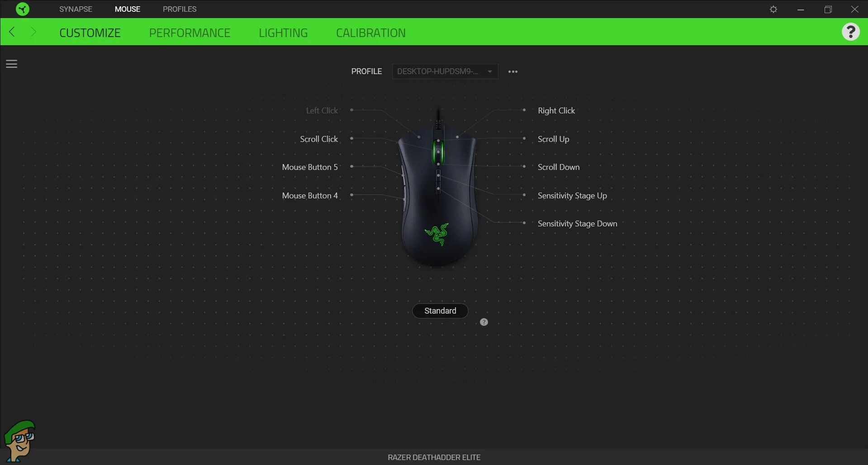Select the Scroll Up assignment
868x465 pixels.
(x=553, y=139)
